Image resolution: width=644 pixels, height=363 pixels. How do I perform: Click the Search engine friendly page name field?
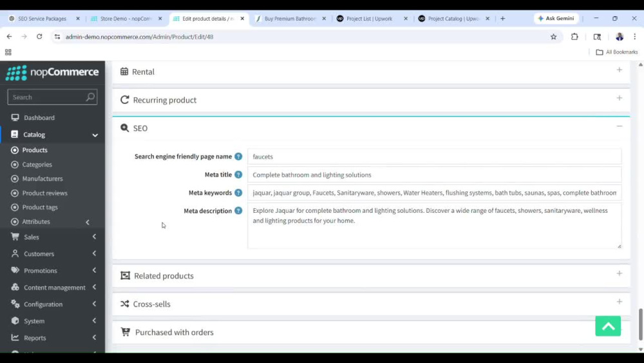coord(434,157)
